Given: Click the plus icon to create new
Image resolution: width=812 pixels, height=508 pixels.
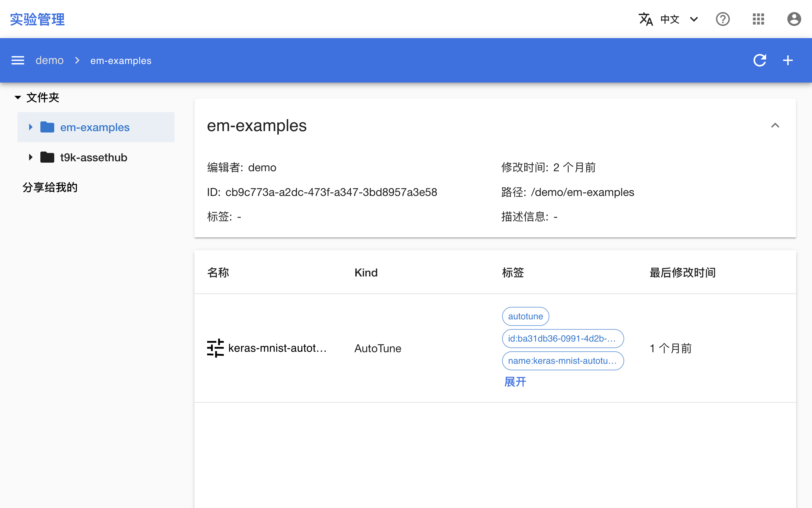Looking at the screenshot, I should (x=788, y=61).
